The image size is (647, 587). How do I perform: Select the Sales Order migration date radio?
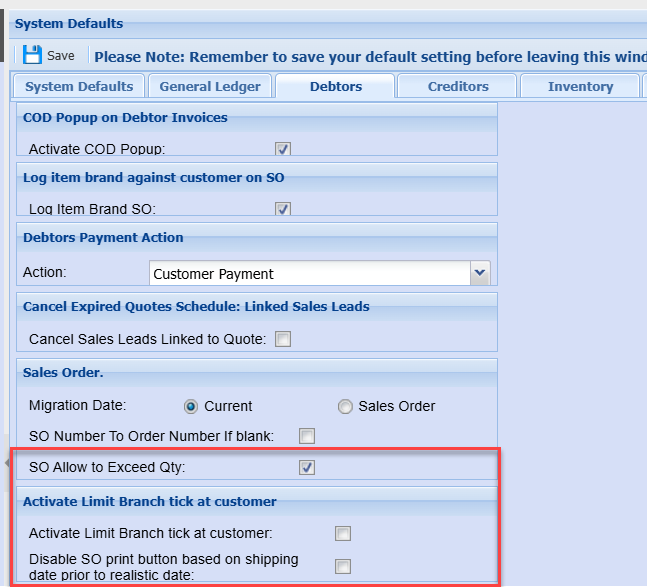click(x=345, y=407)
